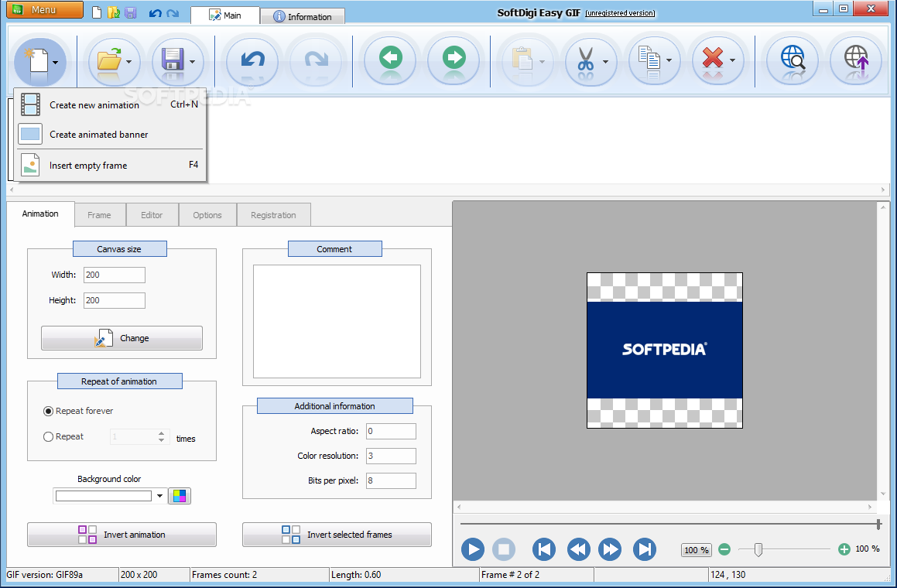Step back to previous frame
Viewport: 897px width, 588px height.
point(578,549)
